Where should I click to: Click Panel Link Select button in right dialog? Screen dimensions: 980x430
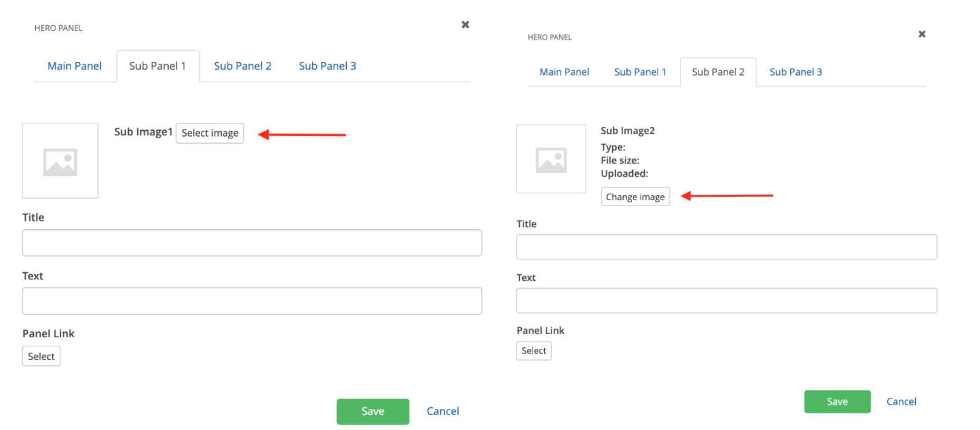[x=534, y=351]
